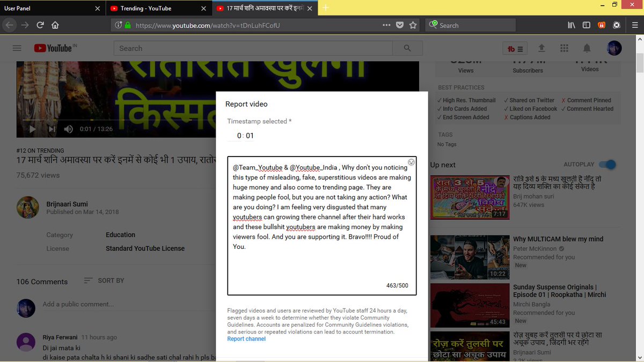
Task: Click the Brij mohan suri channel name
Action: pos(533,196)
